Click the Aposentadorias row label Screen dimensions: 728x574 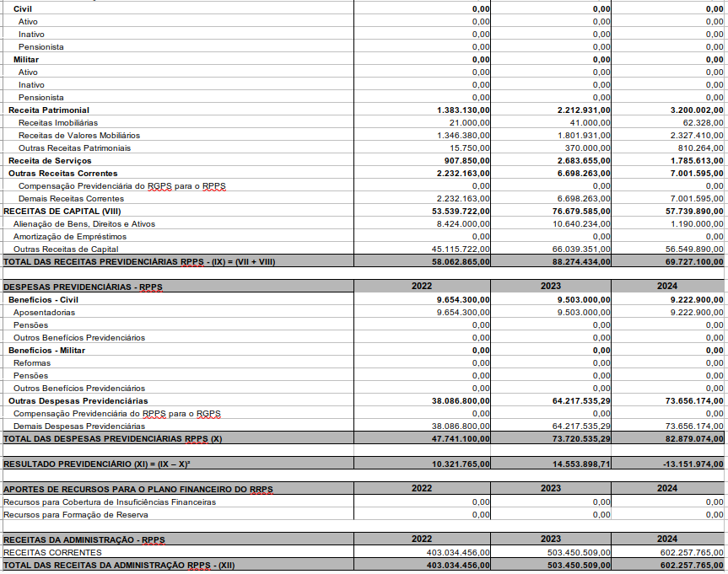44,313
